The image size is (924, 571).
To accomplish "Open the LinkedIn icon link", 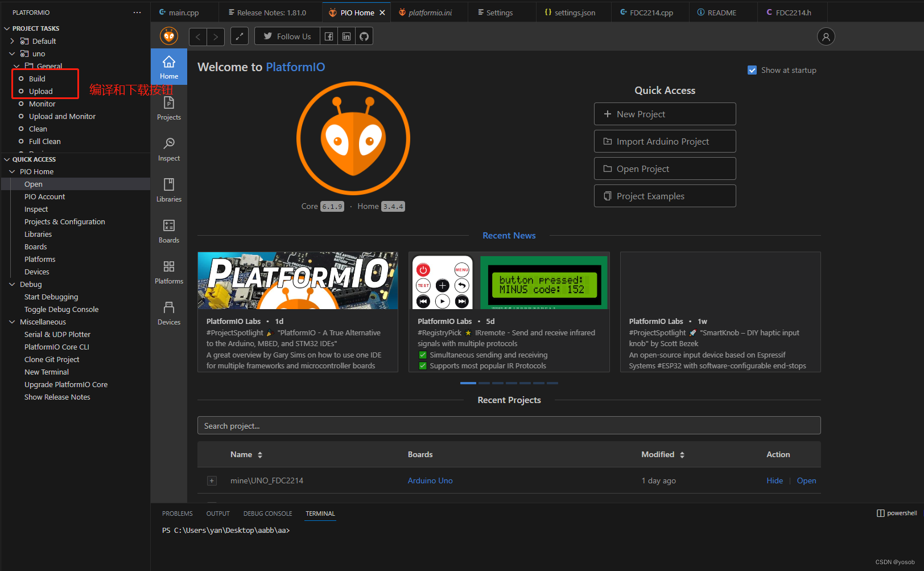I will pyautogui.click(x=346, y=36).
